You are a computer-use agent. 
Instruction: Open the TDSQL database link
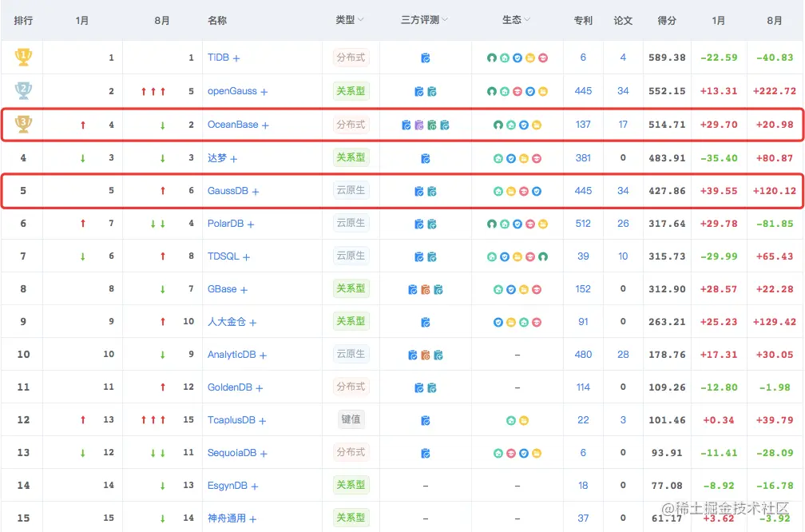coord(224,256)
